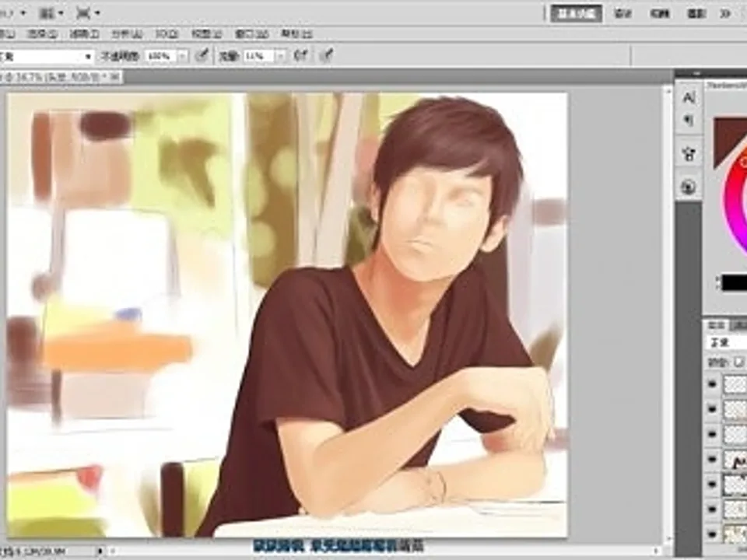This screenshot has width=747, height=560.
Task: Open the Arrange Documents icon in top bar
Action: point(50,13)
